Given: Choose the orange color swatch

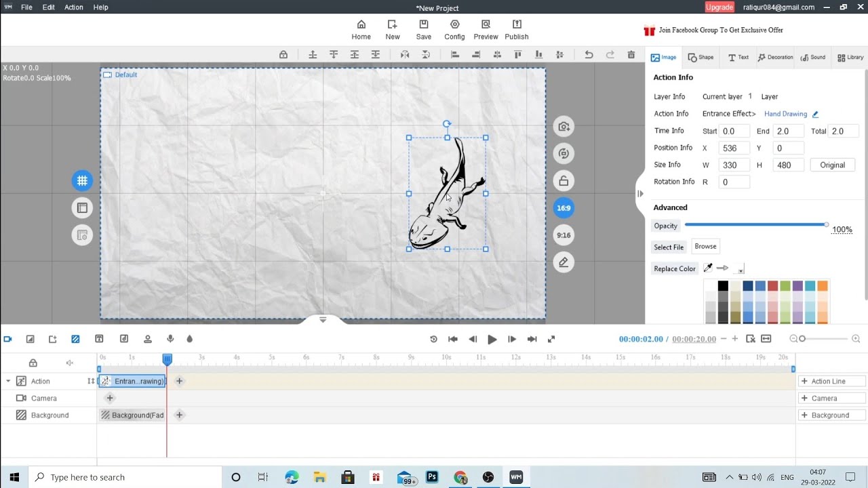Looking at the screenshot, I should (823, 286).
